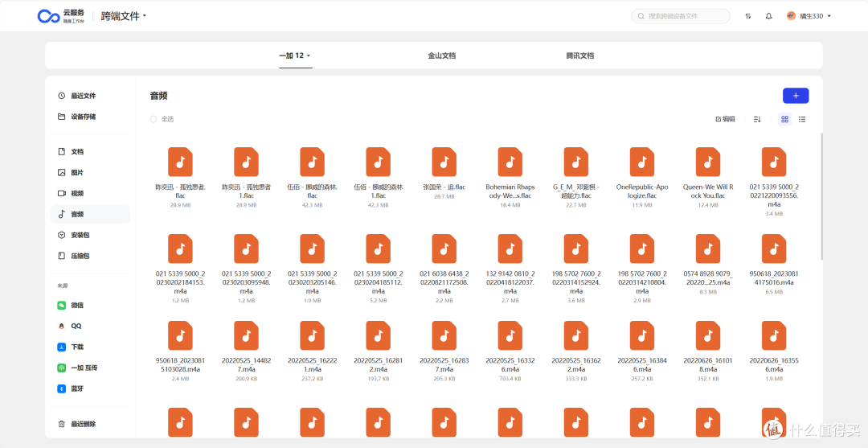Viewport: 868px width, 448px height.
Task: Open the notifications bell
Action: [x=768, y=16]
